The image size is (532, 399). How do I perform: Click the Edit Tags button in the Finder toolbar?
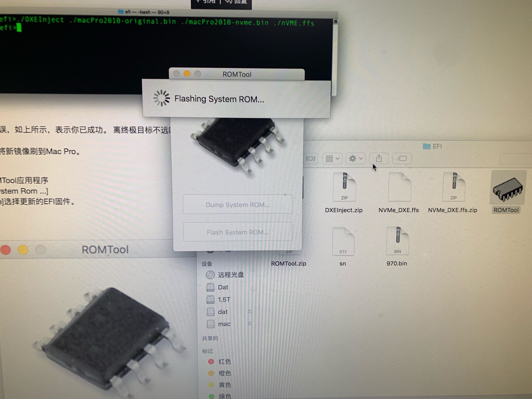[402, 159]
